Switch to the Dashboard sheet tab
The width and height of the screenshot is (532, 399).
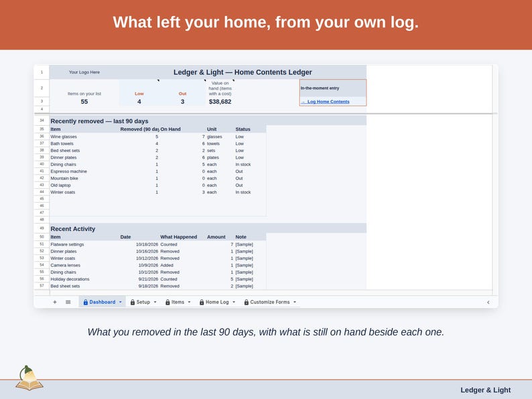pos(102,302)
